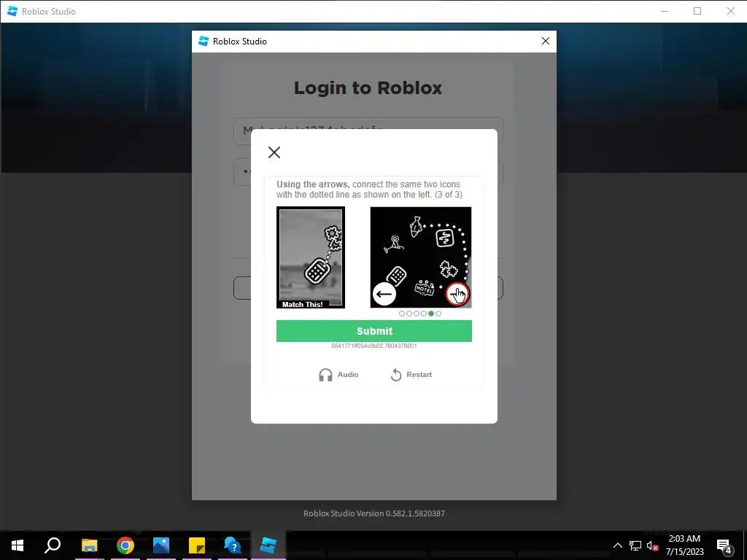The image size is (747, 560).
Task: Click the fish icon in the puzzle
Action: [x=415, y=226]
